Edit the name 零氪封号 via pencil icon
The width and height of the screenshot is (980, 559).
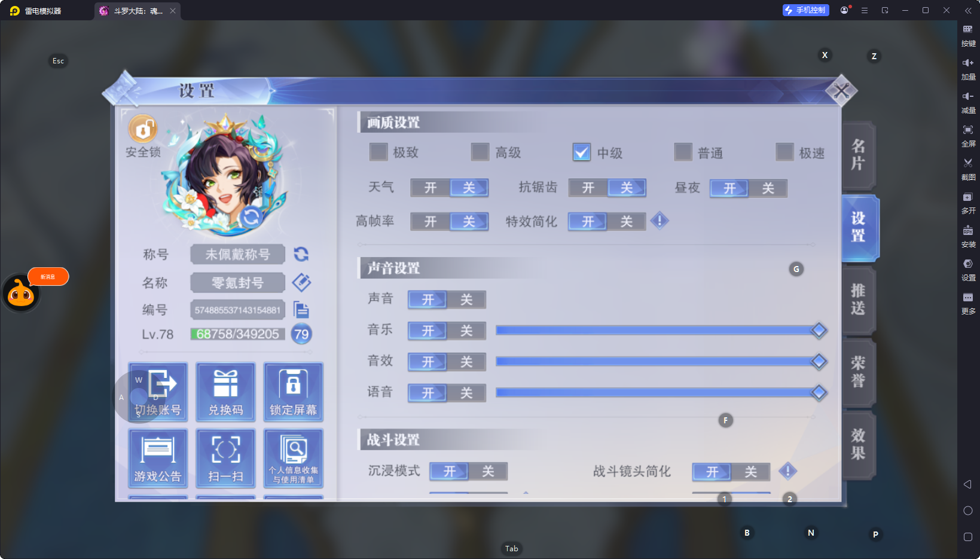301,282
